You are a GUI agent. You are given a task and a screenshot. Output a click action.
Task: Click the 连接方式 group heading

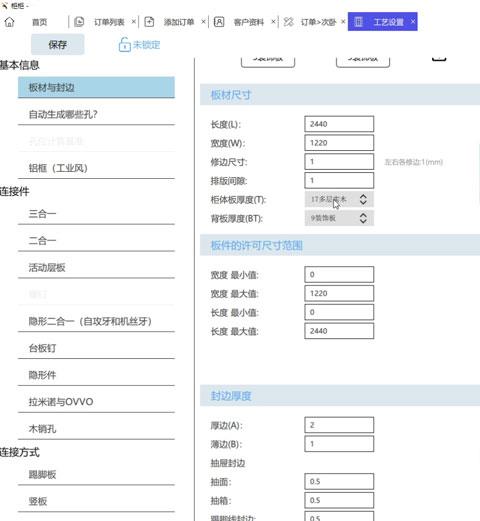tap(20, 452)
